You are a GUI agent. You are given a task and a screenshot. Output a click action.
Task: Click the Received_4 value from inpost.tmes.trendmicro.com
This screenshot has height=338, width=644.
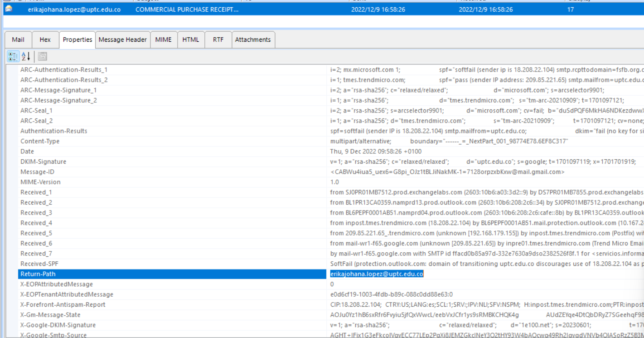coord(487,223)
